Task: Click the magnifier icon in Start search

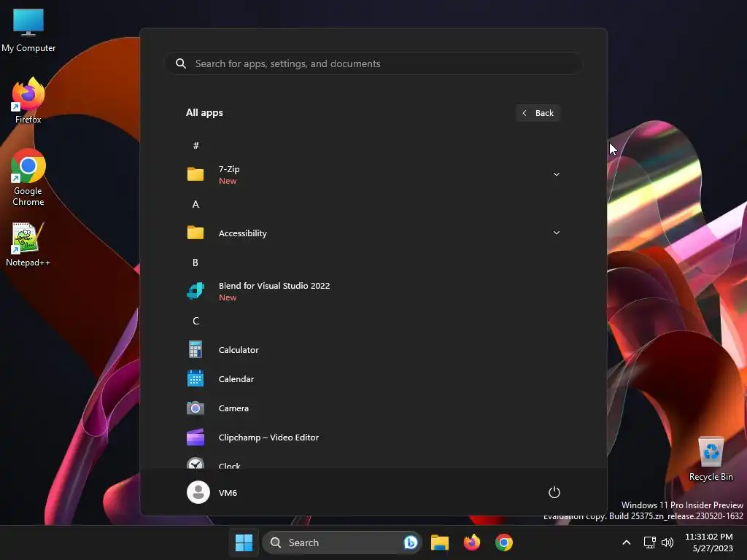Action: (181, 63)
